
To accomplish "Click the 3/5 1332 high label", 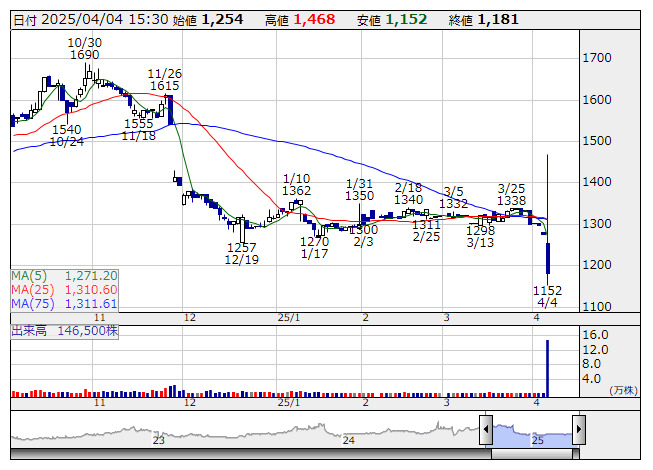I will (x=454, y=198).
